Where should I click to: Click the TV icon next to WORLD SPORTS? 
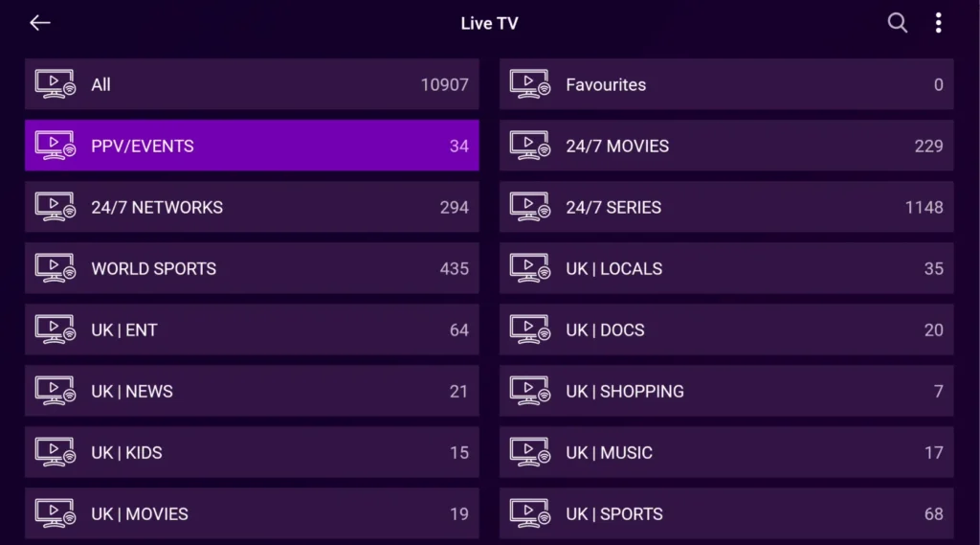click(55, 268)
